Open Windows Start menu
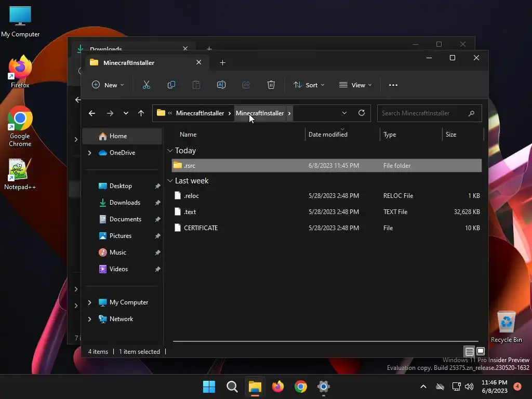The height and width of the screenshot is (399, 532). 209,387
